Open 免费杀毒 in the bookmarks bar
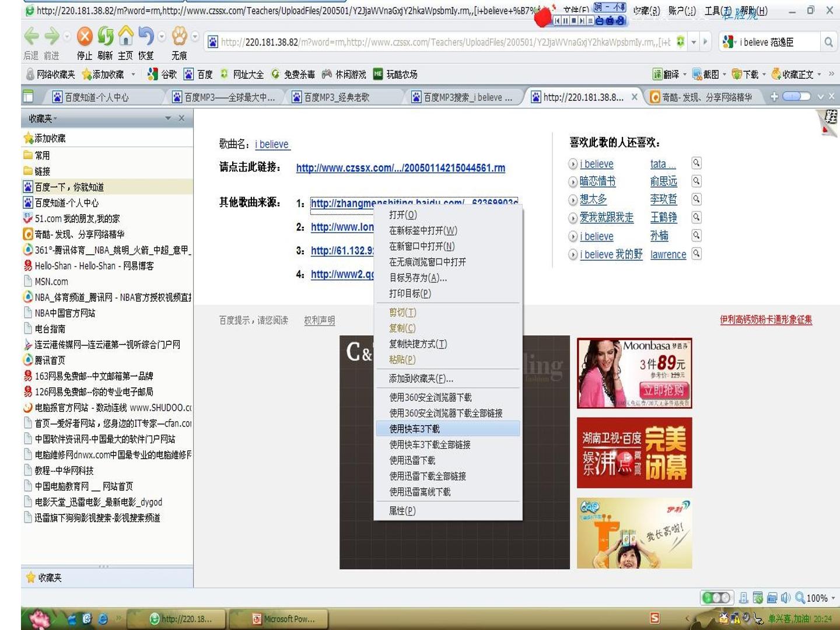840x630 pixels. 293,74
